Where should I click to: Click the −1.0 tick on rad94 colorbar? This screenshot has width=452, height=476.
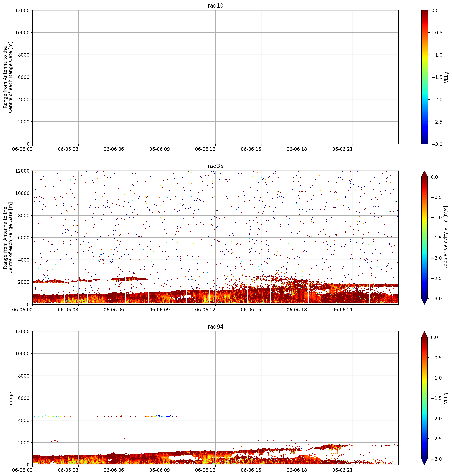point(437,378)
